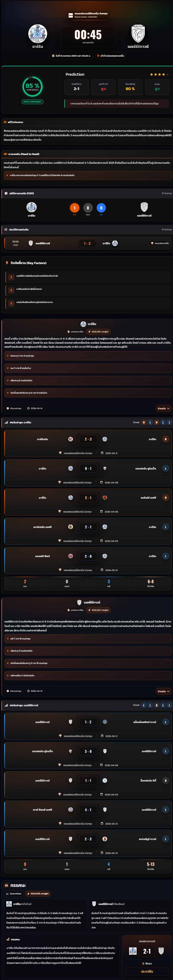The height and width of the screenshot is (980, 173).
Task: Click the orange home wins circle in H2H
Action: coord(74,208)
